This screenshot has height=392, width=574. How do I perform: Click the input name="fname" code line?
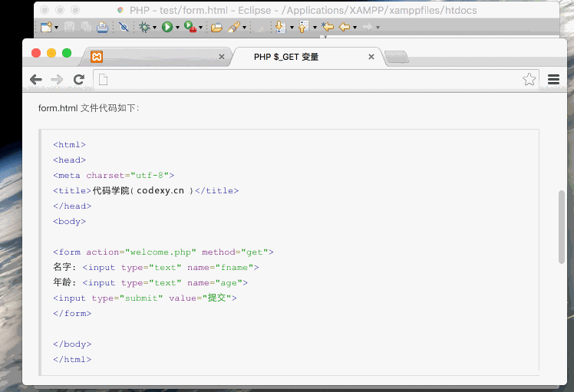pos(156,268)
